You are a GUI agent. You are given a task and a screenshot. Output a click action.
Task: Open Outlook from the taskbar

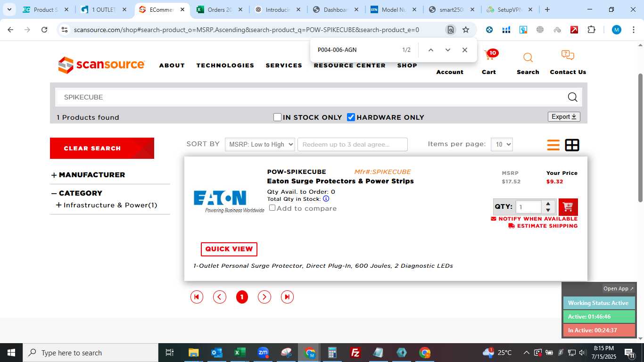[x=217, y=353]
